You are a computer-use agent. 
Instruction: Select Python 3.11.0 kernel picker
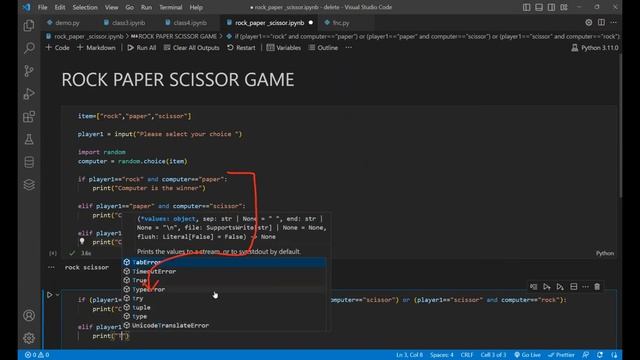pos(595,48)
